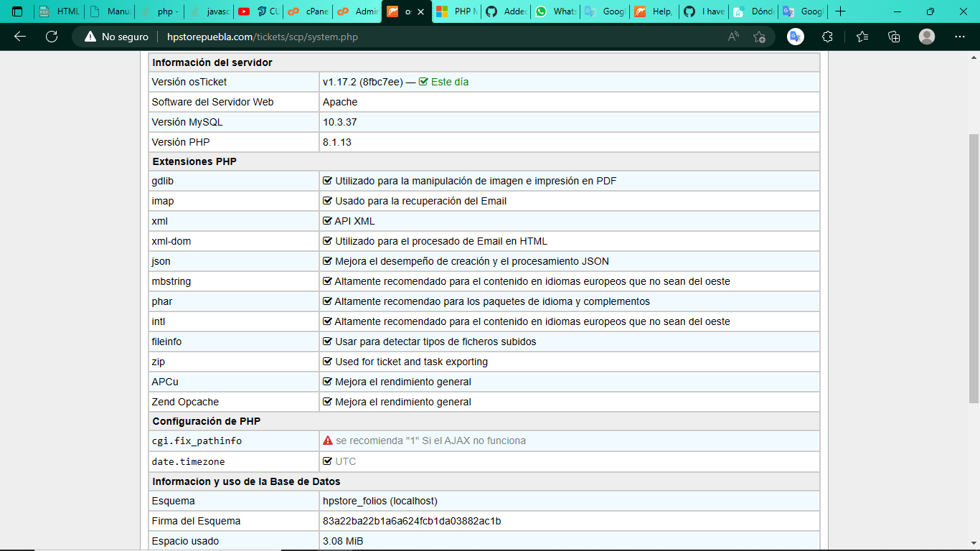Screen dimensions: 980x551
Task: Click the checkmark icon on Zend Opcache row
Action: pyautogui.click(x=328, y=402)
